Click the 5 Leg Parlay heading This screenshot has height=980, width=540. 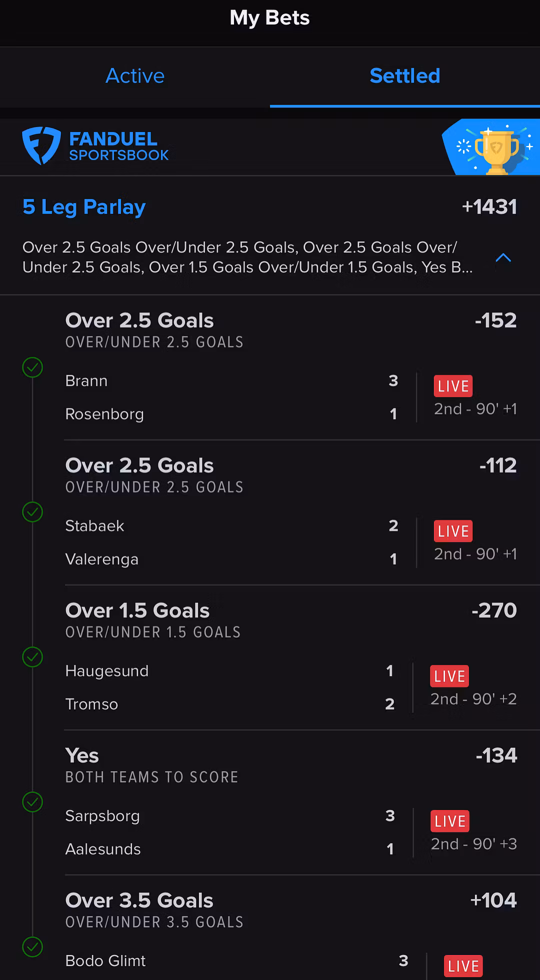pyautogui.click(x=84, y=207)
